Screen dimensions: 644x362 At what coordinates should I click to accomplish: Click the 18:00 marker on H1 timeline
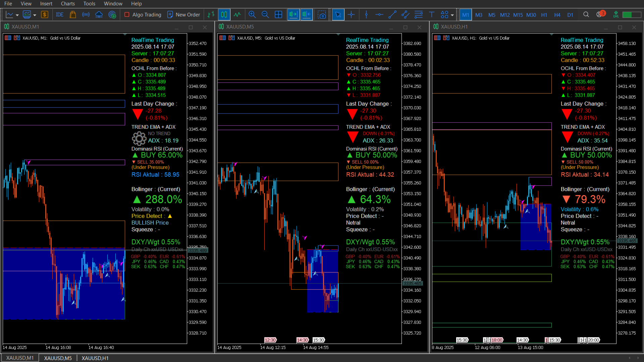pos(497,340)
